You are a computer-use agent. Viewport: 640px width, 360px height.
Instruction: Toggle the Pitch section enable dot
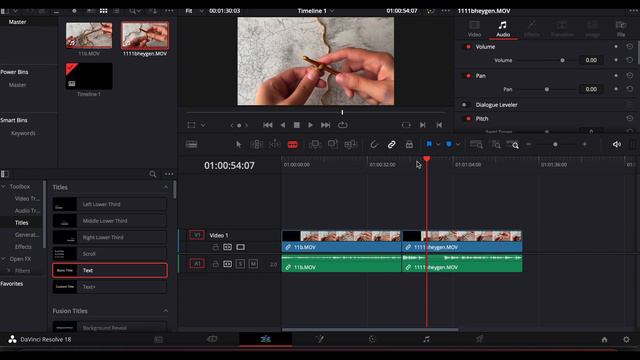[468, 119]
